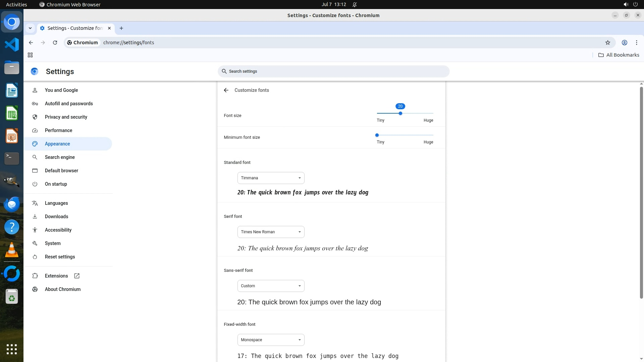
Task: Open the profile avatar icon
Action: pyautogui.click(x=624, y=43)
